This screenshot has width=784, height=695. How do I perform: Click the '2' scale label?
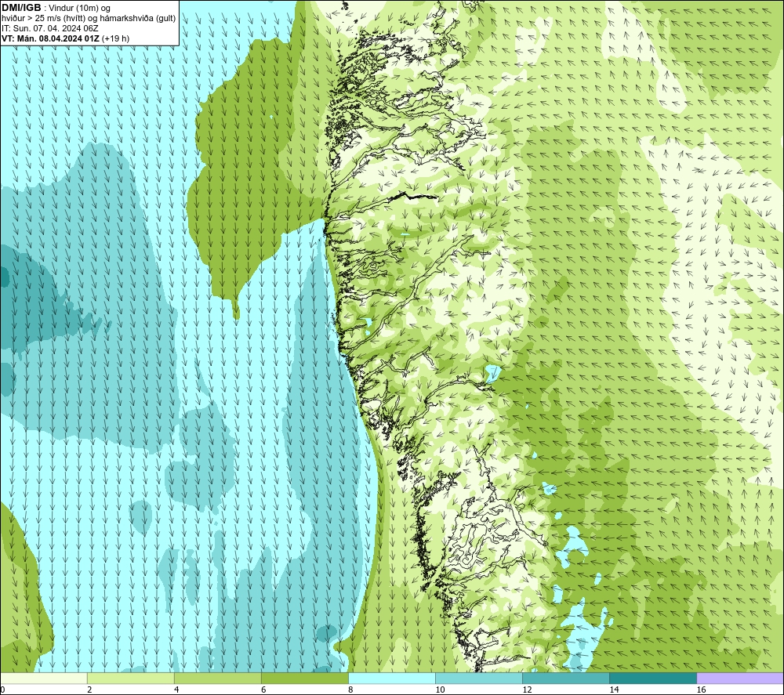(x=89, y=690)
